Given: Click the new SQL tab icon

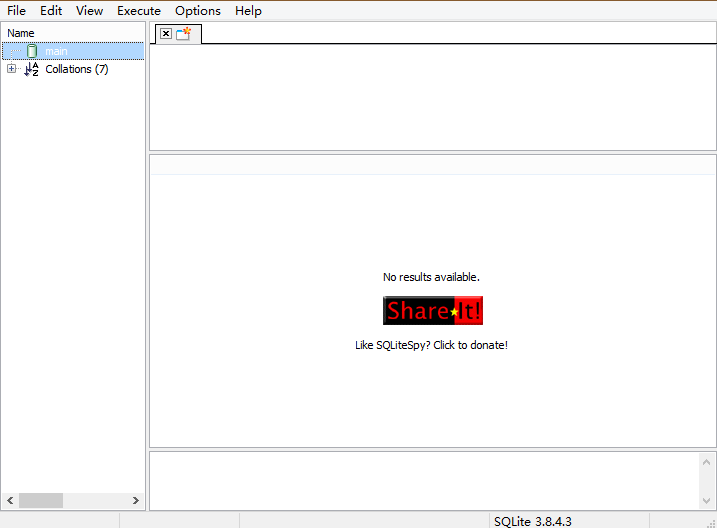Looking at the screenshot, I should click(x=184, y=34).
